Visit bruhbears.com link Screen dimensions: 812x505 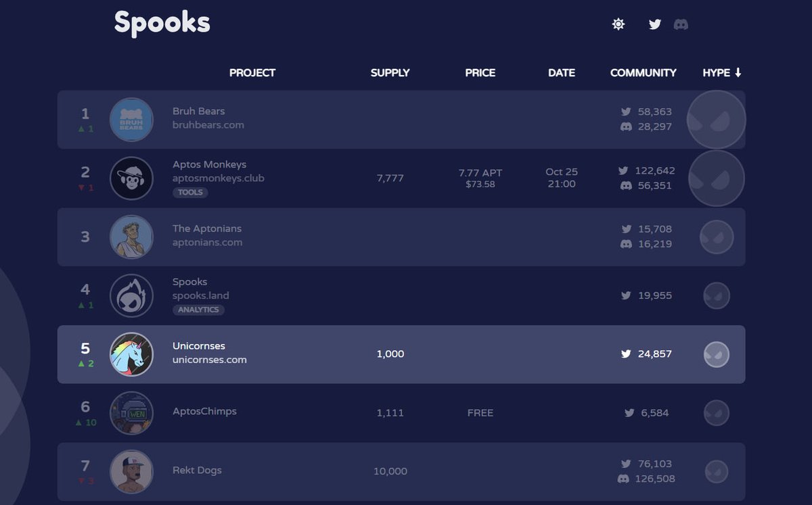[x=208, y=125]
